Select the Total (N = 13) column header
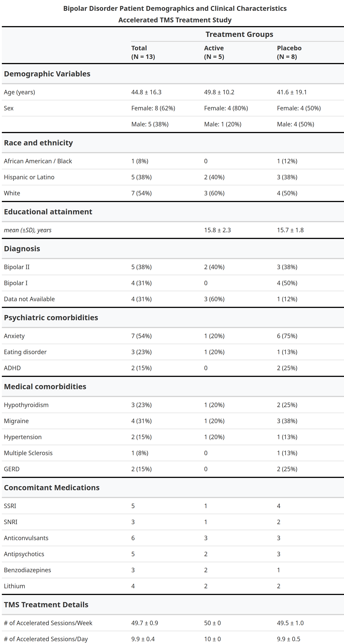 (143, 52)
